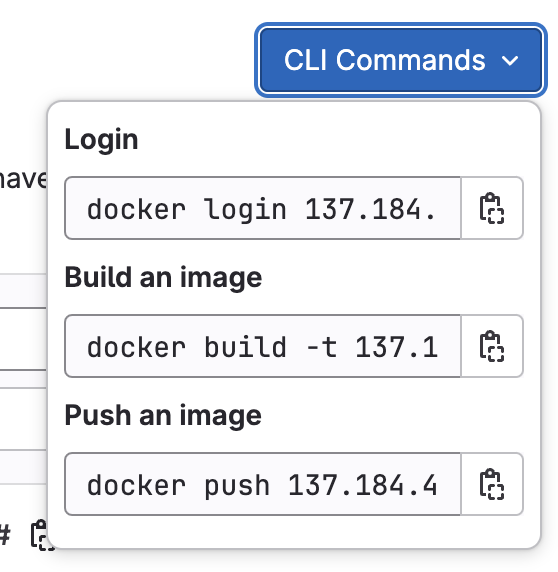Focus the docker push command field
Image resolution: width=558 pixels, height=572 pixels.
click(263, 484)
